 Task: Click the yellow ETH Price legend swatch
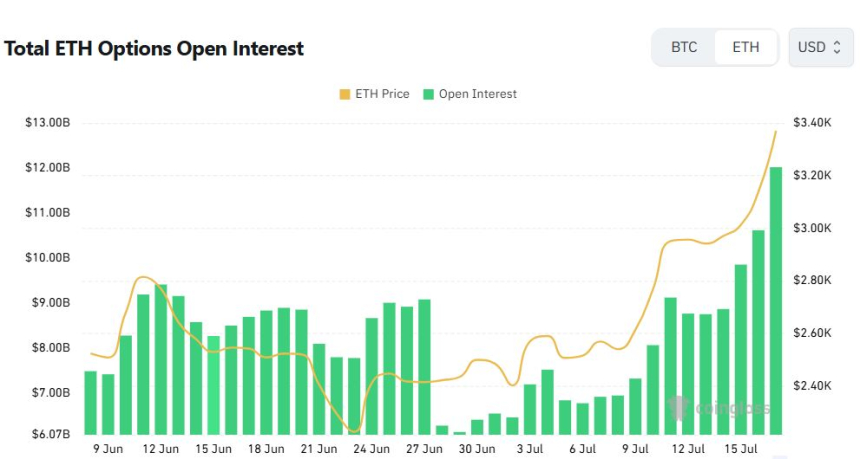coord(345,94)
